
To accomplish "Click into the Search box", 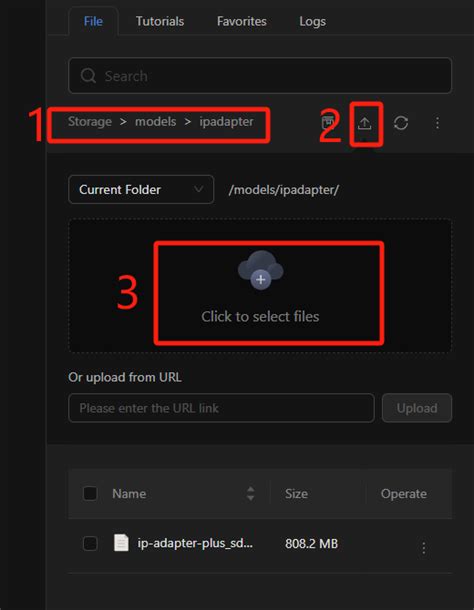I will coord(260,75).
